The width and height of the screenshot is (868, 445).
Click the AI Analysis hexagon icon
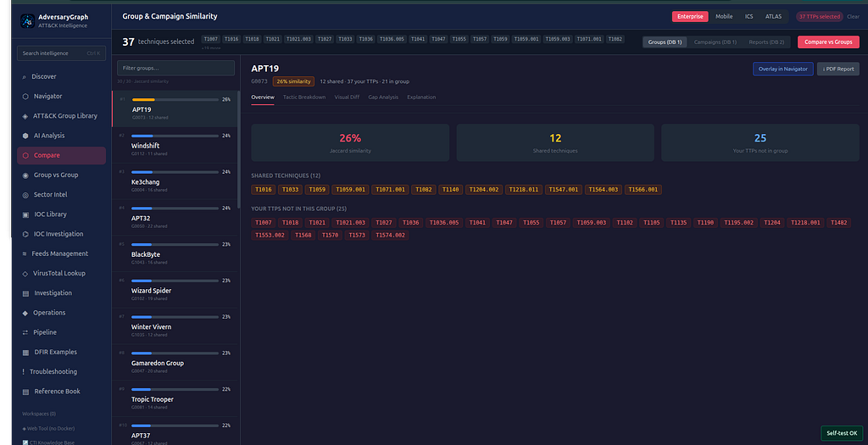coord(25,136)
